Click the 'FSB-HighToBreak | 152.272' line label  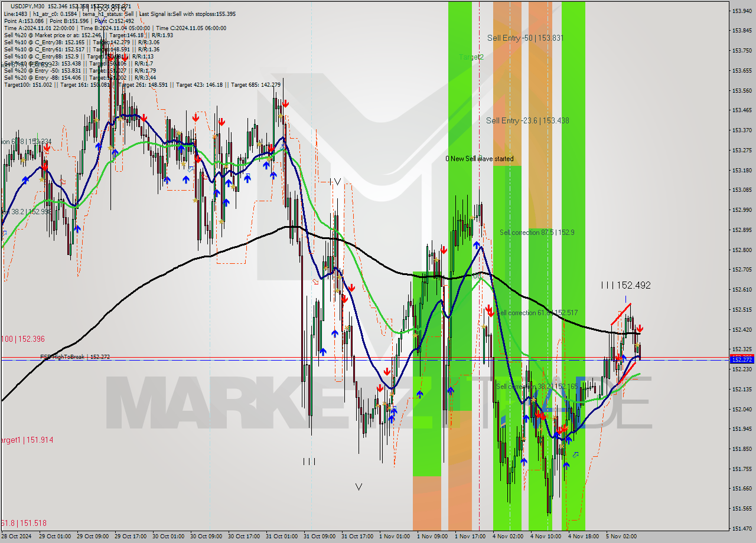click(x=75, y=357)
